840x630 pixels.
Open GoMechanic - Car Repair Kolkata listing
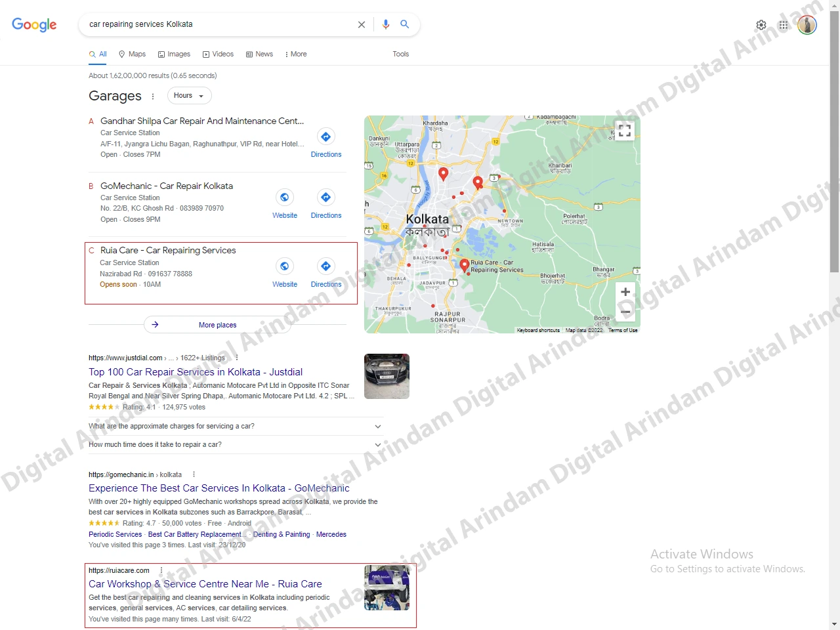coord(167,186)
